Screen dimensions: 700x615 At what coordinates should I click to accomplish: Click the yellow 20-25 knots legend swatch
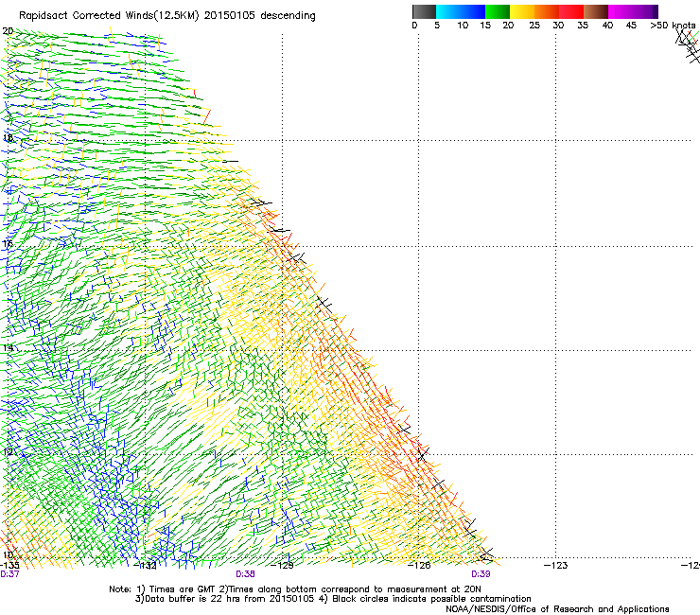coord(522,11)
